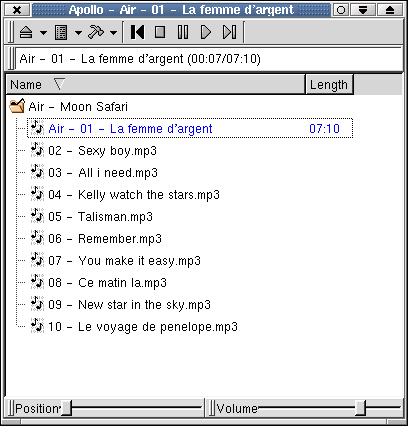Click music note icon of Le voyage de penelope
Image resolution: width=408 pixels, height=426 pixels.
[x=37, y=325]
